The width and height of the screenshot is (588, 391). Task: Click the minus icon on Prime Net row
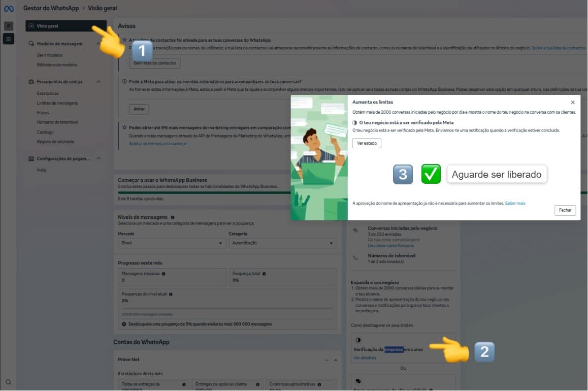(326, 360)
